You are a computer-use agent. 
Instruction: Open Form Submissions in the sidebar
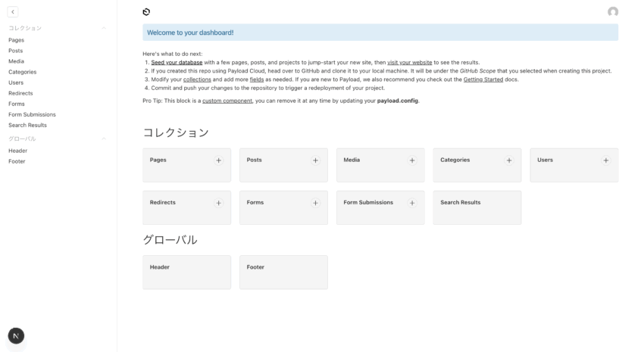click(32, 114)
